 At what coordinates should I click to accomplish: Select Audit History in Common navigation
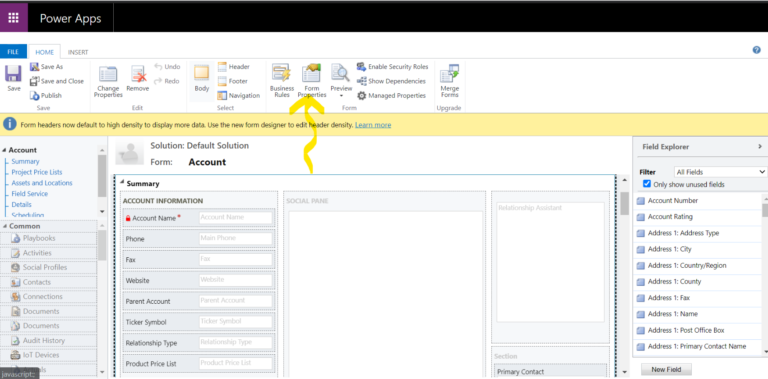pos(48,340)
